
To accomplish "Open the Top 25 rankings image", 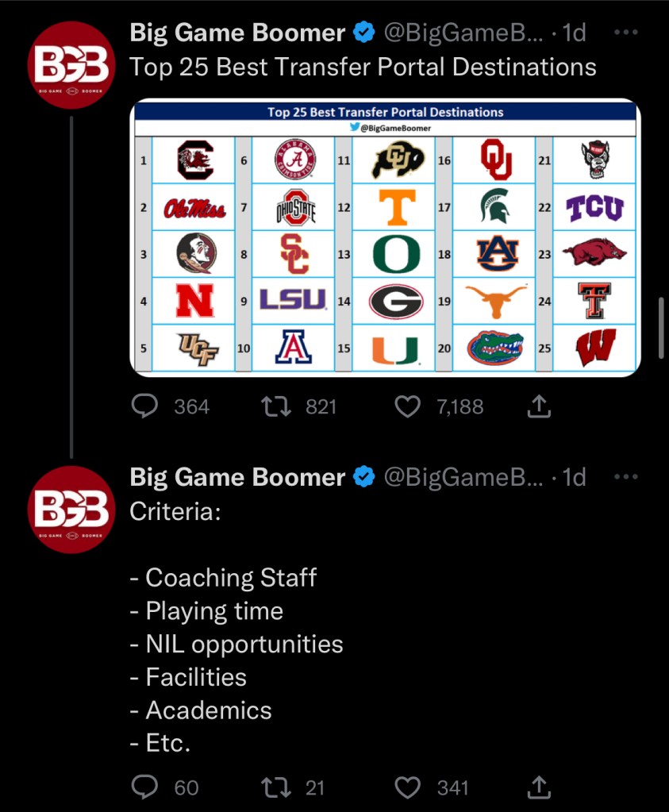I will pos(385,237).
